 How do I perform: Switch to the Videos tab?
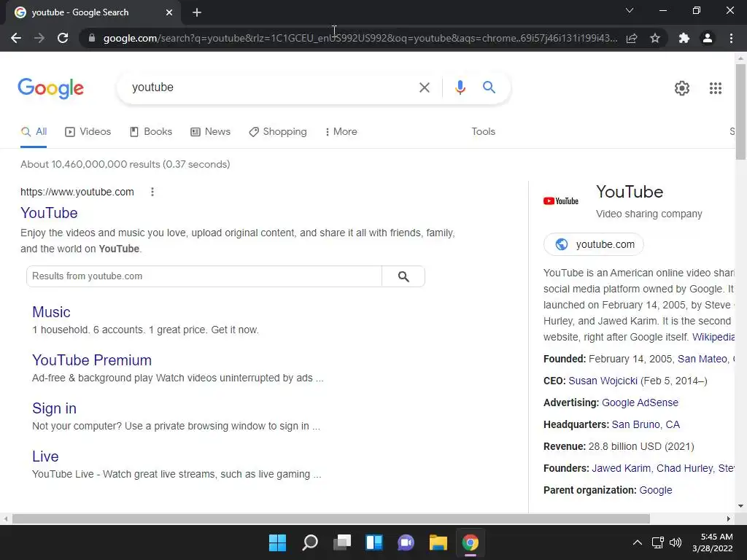click(x=88, y=131)
